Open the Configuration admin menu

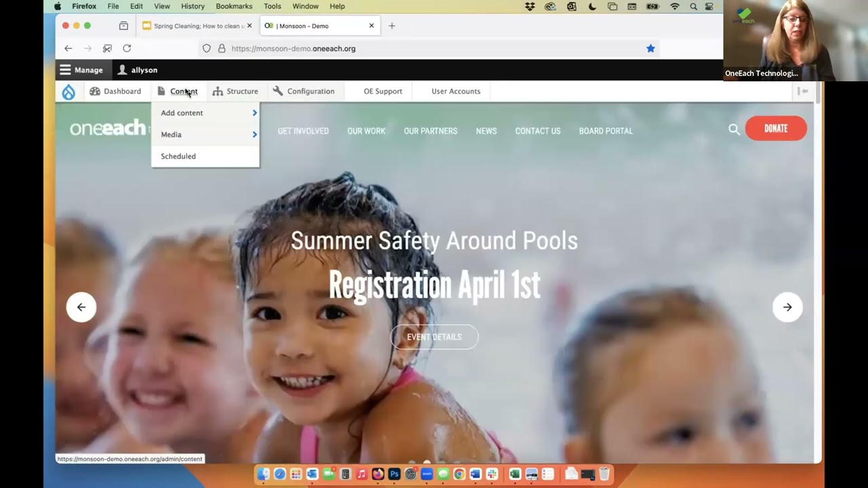pos(304,91)
